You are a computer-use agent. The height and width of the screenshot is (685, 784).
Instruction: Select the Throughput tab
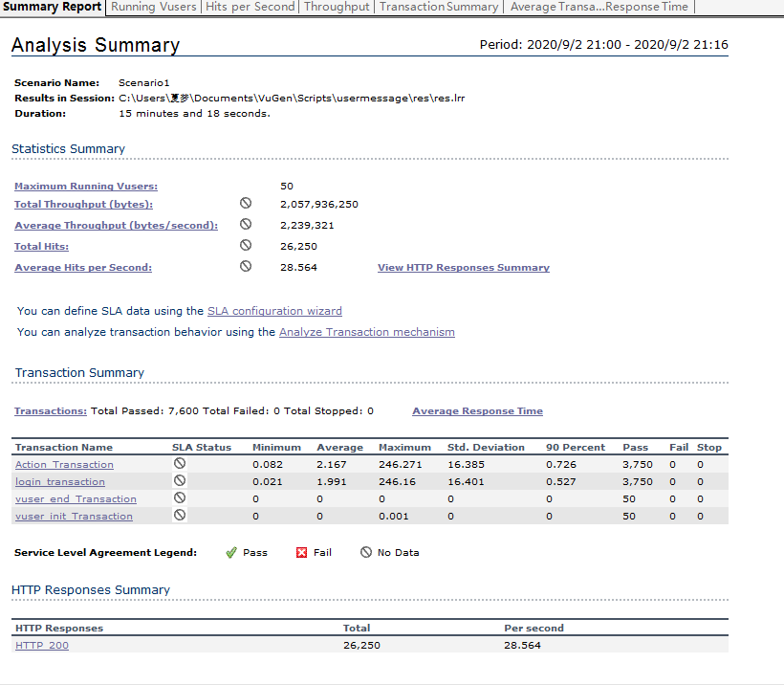pos(337,7)
